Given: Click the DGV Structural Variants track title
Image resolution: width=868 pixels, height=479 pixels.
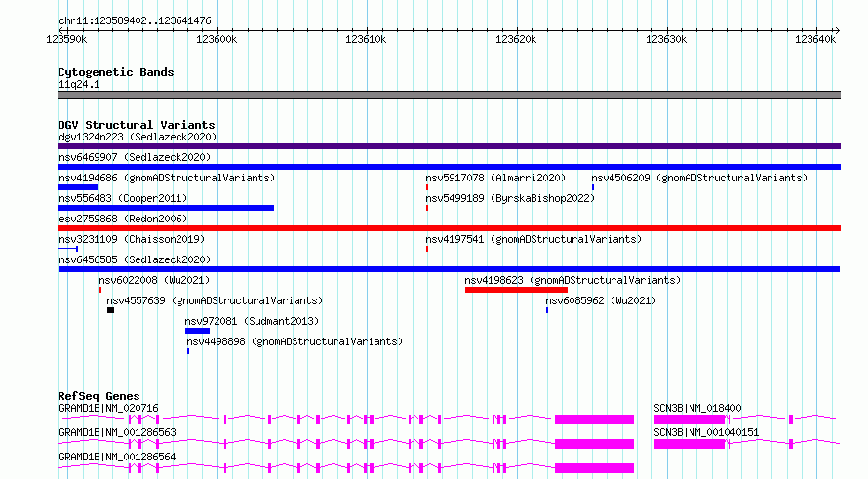Looking at the screenshot, I should coord(137,125).
